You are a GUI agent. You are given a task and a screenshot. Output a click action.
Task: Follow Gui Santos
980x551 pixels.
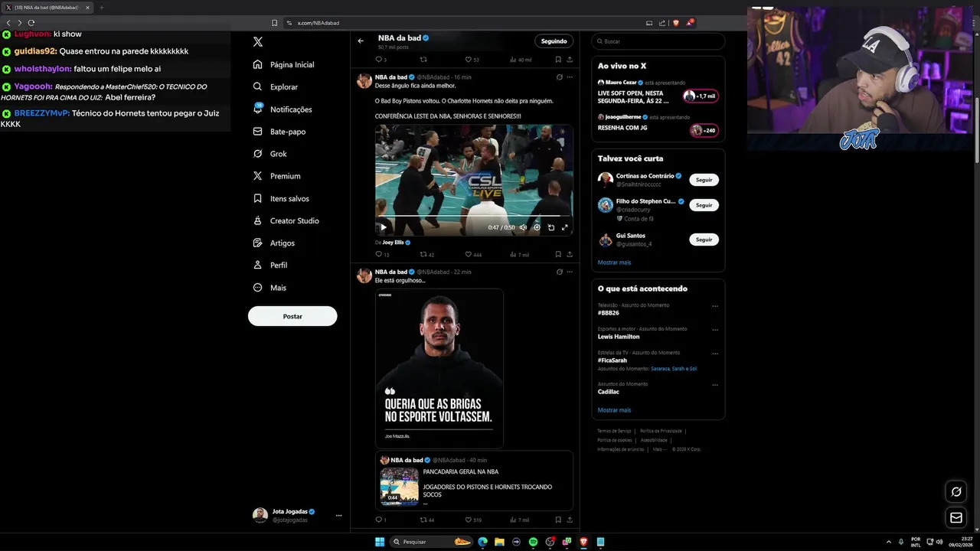coord(704,240)
